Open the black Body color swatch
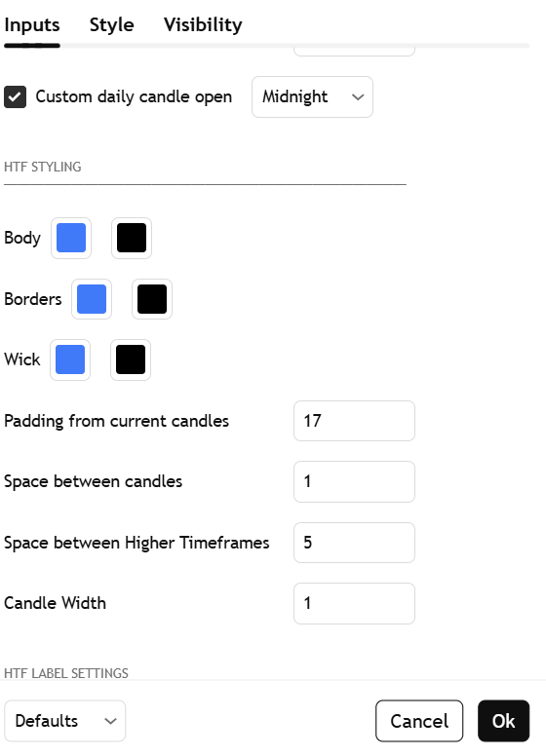The height and width of the screenshot is (756, 546). [132, 238]
